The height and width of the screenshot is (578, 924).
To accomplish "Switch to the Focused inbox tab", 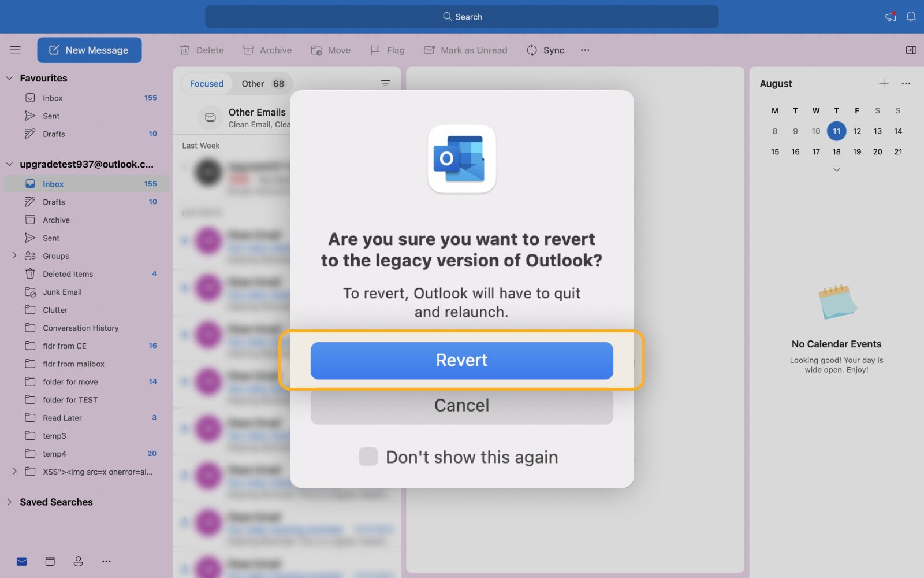I will pyautogui.click(x=206, y=84).
